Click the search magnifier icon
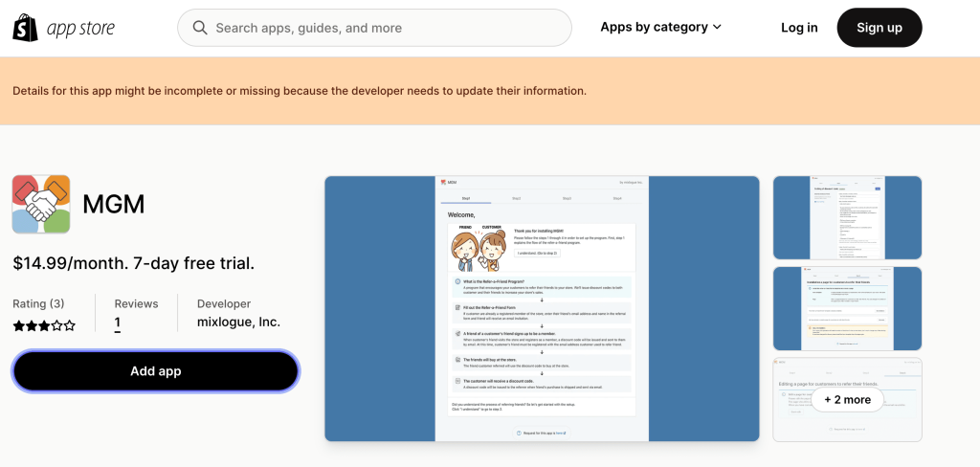Screen dimensions: 980x467 [x=200, y=28]
